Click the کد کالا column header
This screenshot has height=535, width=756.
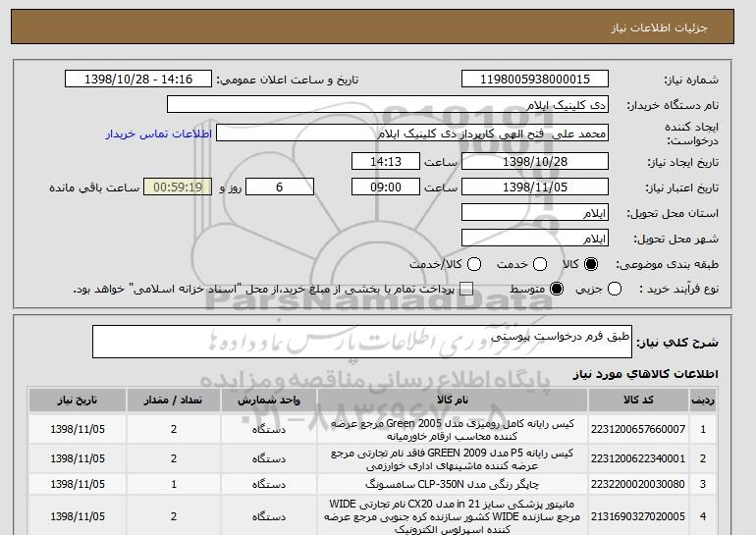638,401
